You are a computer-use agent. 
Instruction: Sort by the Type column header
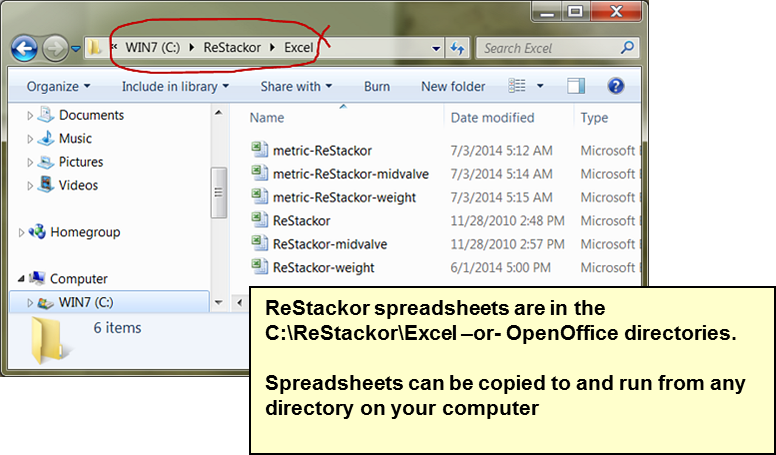(x=594, y=118)
